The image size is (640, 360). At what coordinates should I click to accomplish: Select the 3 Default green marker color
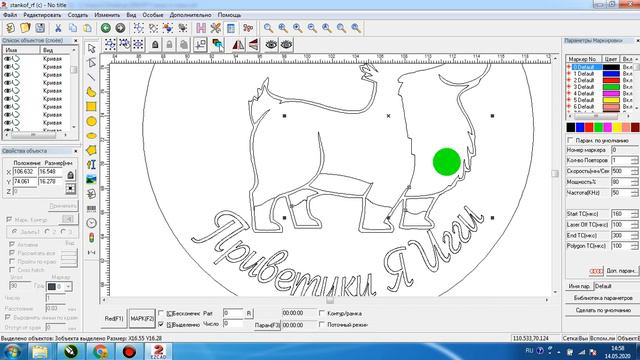(611, 87)
